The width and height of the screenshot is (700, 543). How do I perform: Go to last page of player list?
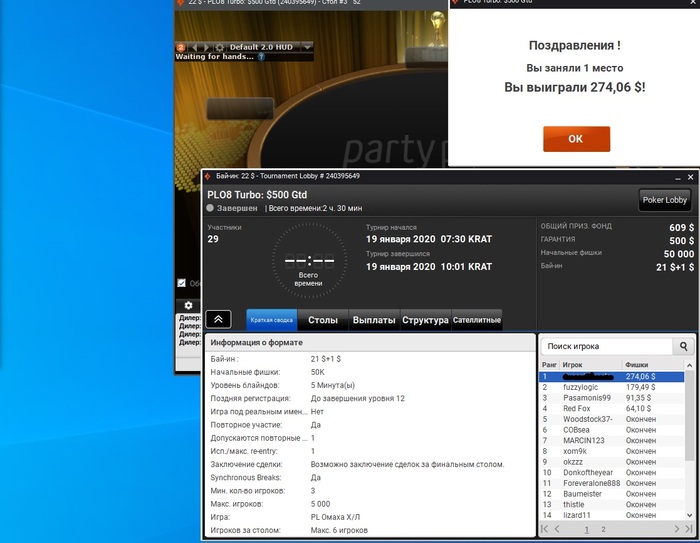[x=689, y=529]
